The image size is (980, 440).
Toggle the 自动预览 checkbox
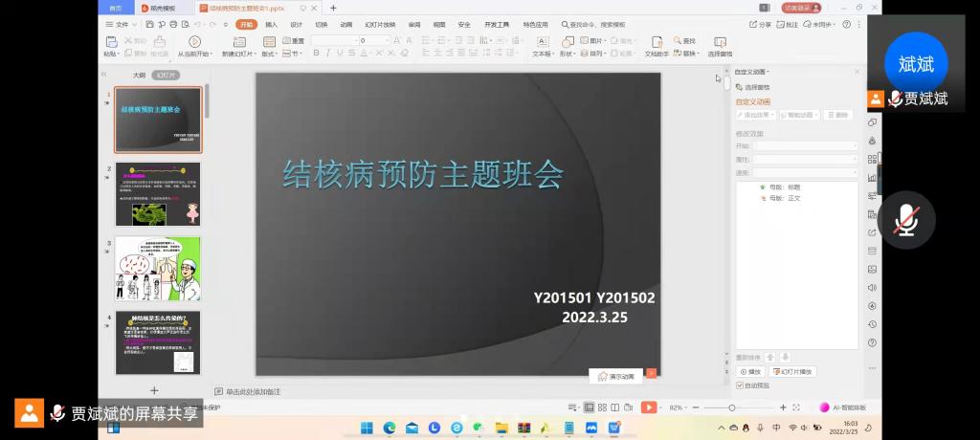coord(739,385)
